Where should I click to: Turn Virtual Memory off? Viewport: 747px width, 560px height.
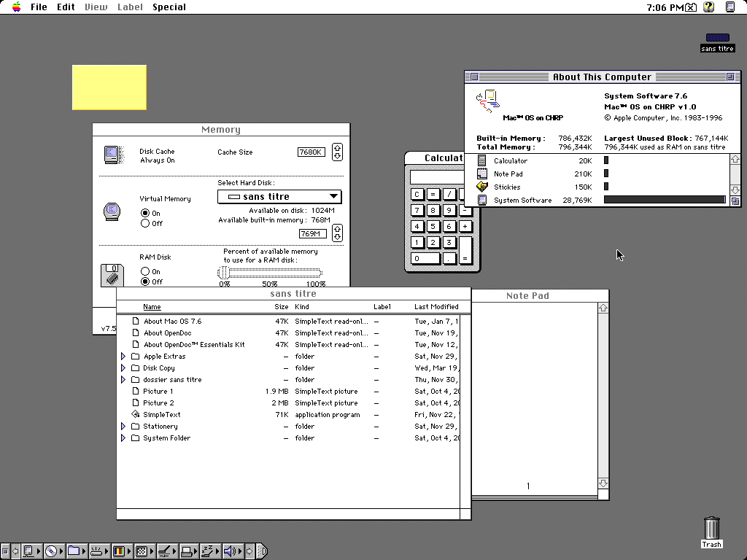(x=145, y=224)
